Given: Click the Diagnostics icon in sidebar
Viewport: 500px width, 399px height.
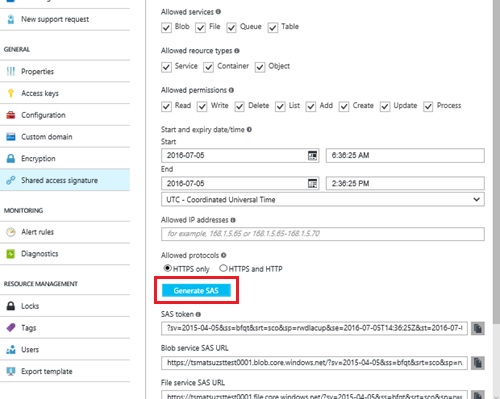Looking at the screenshot, I should [x=11, y=254].
